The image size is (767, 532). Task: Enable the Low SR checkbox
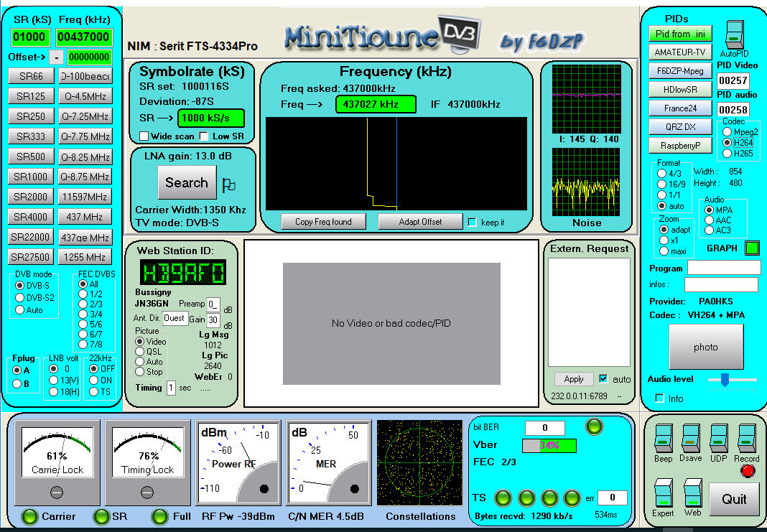(204, 136)
